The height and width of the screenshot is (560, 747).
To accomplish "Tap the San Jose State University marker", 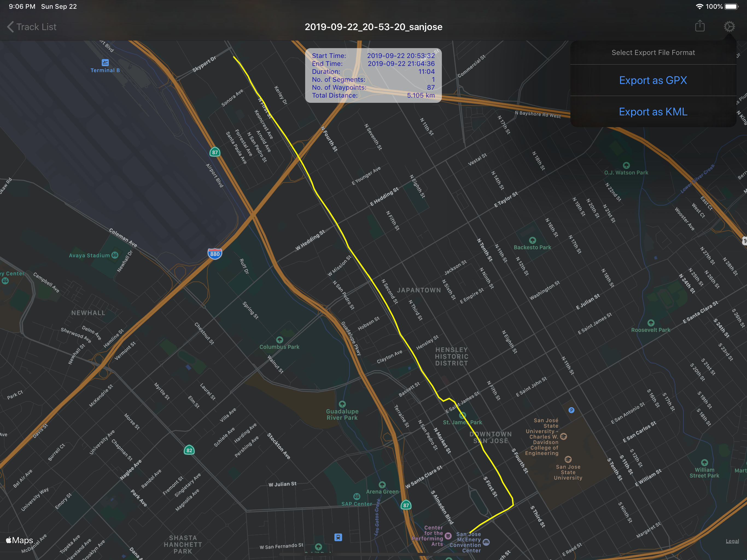I will 568,459.
